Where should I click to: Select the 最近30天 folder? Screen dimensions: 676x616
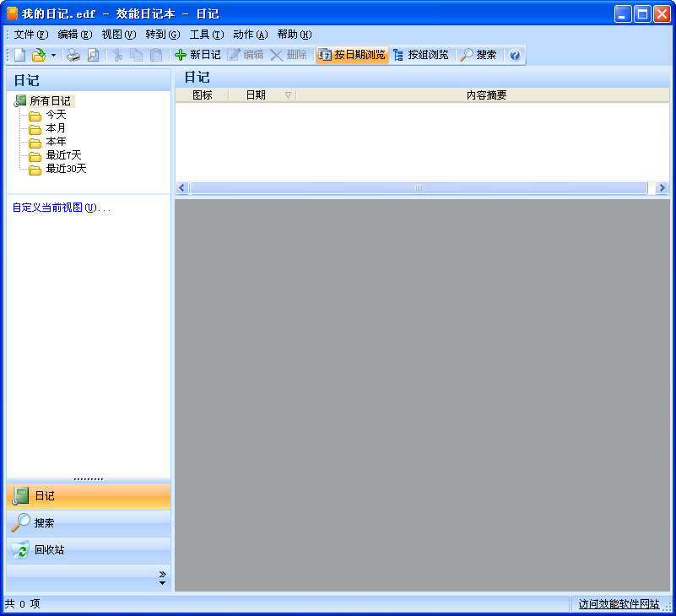[66, 169]
